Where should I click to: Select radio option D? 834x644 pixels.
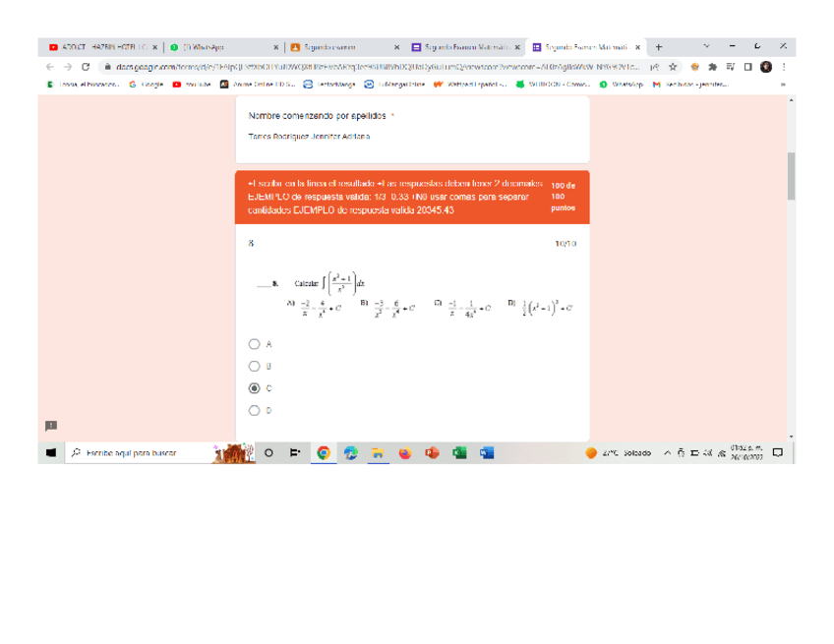click(x=255, y=411)
